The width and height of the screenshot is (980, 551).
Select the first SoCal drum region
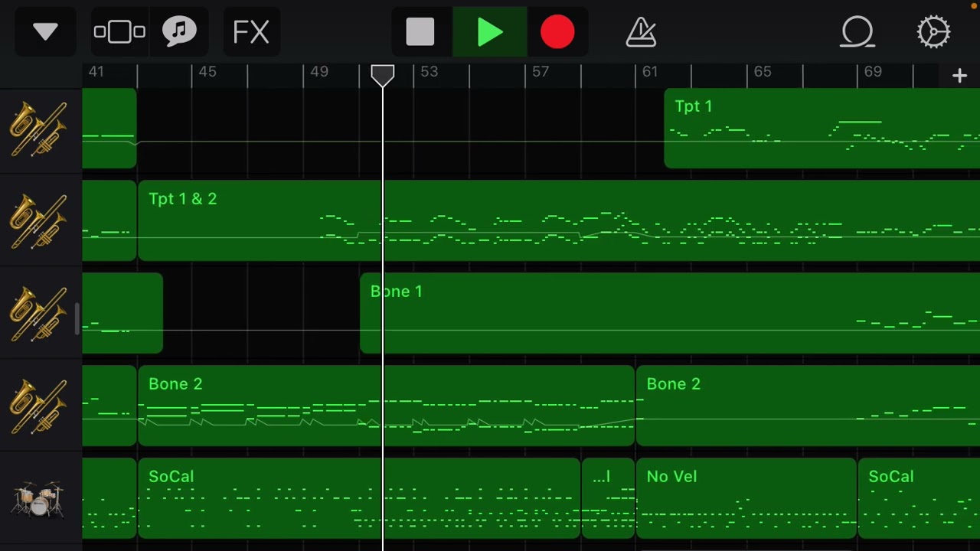(358, 498)
